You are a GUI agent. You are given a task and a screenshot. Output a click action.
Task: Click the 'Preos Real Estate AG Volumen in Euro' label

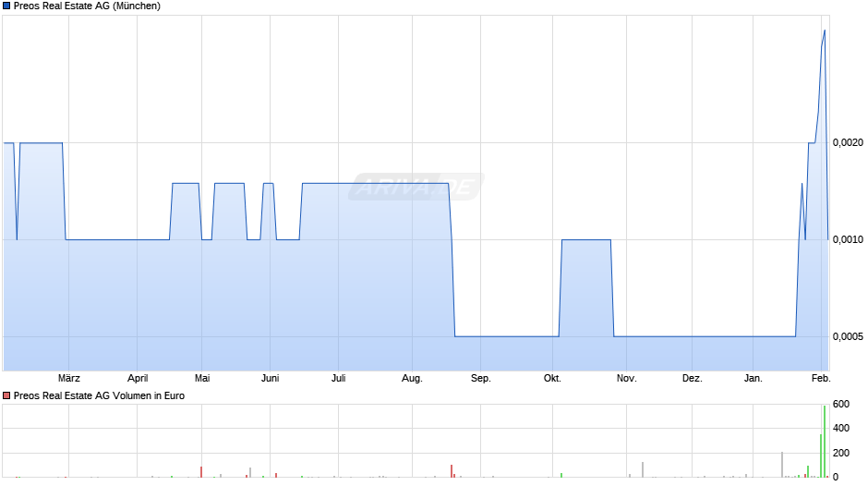(x=99, y=395)
